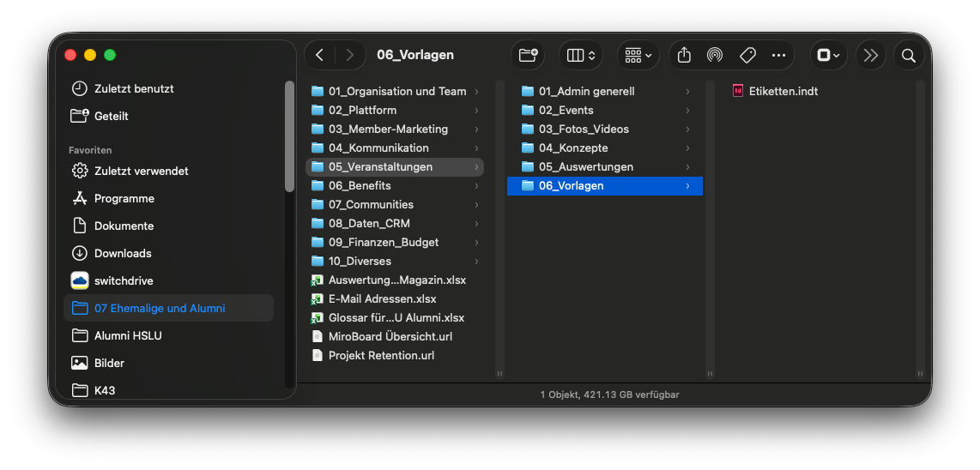Select switchdrive in the sidebar
The height and width of the screenshot is (470, 980).
click(x=124, y=280)
